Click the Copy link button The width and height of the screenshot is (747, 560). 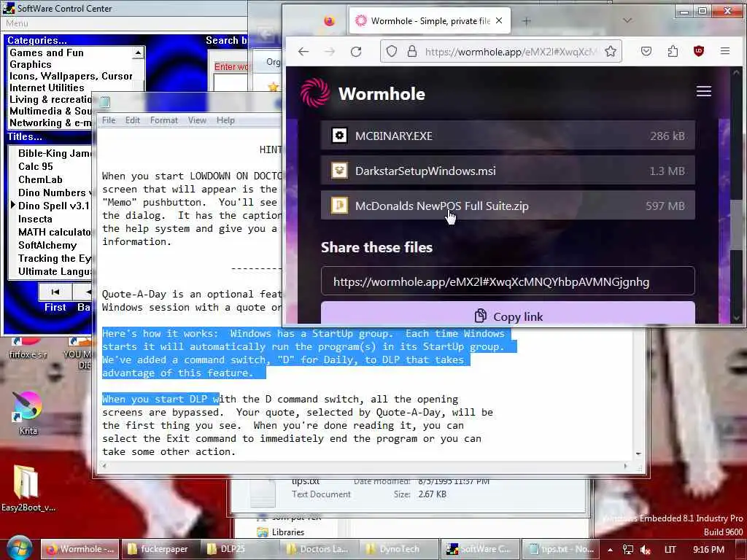click(508, 313)
